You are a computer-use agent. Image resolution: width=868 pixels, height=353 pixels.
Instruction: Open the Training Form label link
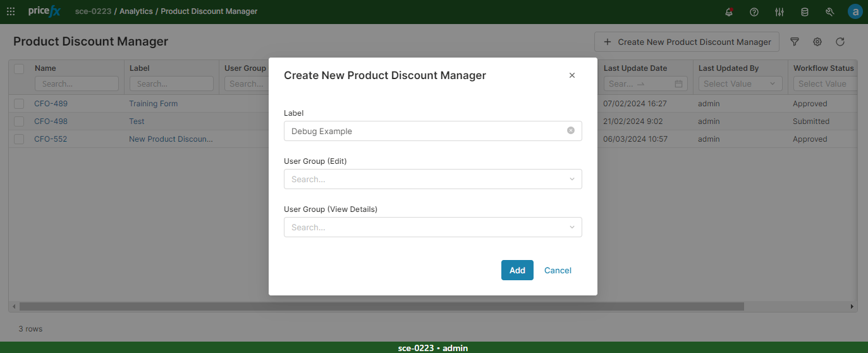click(154, 104)
